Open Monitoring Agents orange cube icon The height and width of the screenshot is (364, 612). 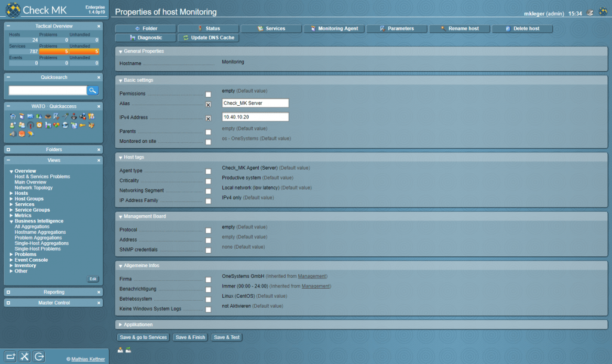pyautogui.click(x=22, y=134)
